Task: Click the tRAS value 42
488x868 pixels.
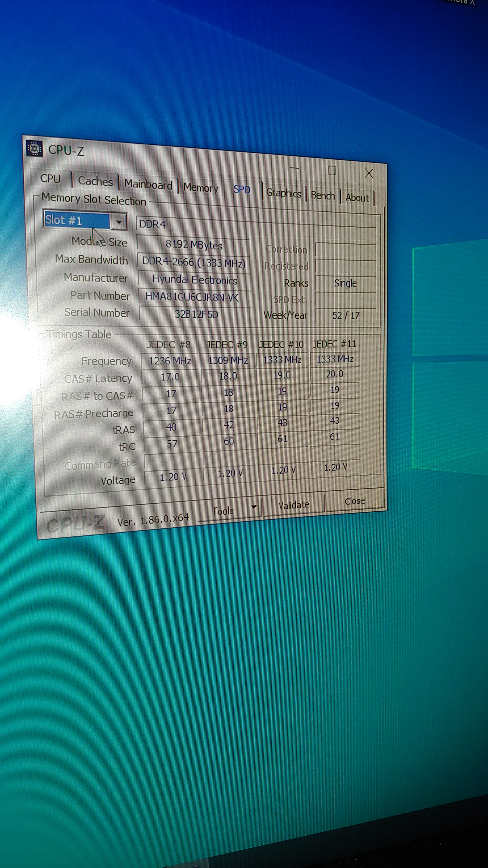Action: tap(229, 425)
